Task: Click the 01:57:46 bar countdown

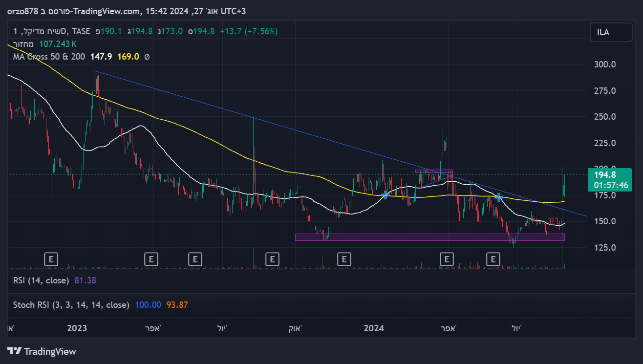Action: [x=611, y=186]
